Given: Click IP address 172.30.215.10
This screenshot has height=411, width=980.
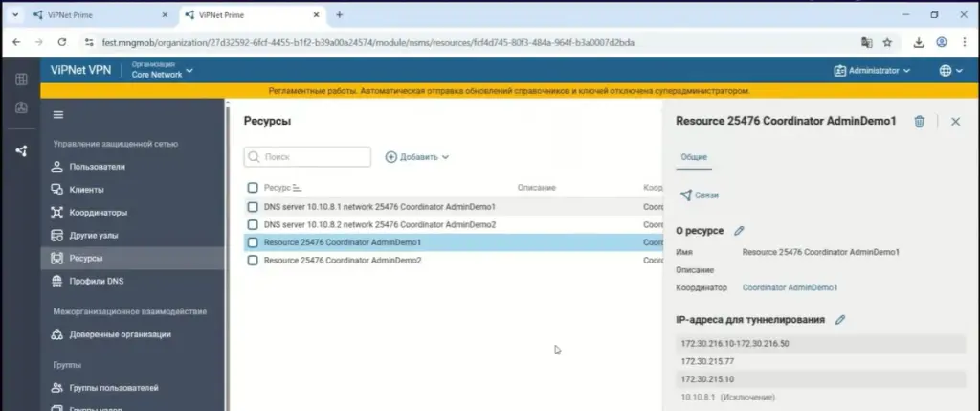Looking at the screenshot, I should tap(820, 379).
